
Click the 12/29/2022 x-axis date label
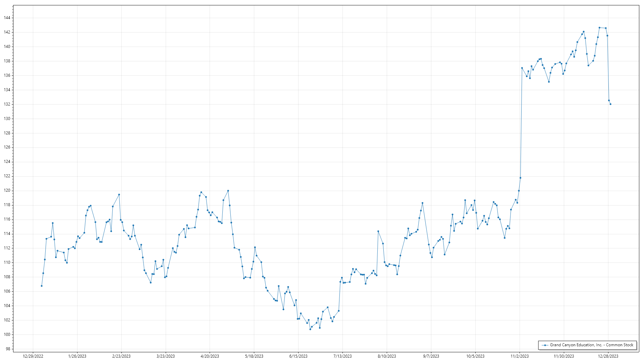(x=33, y=356)
